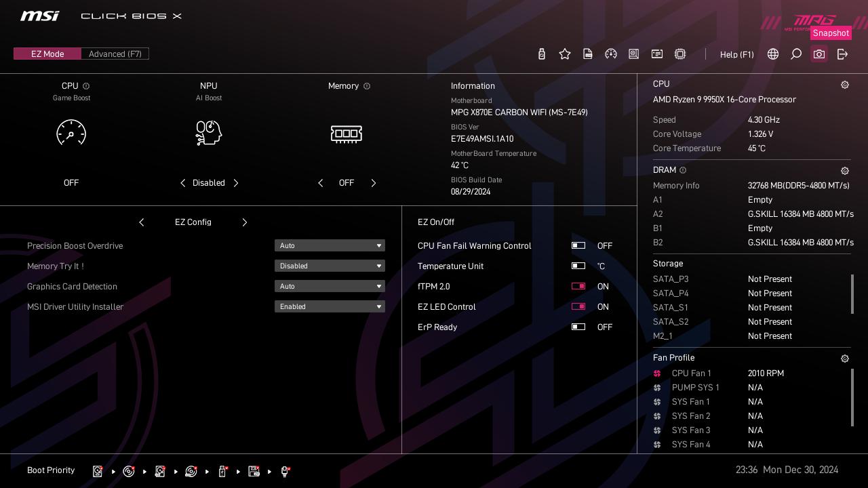
Task: Open Help (F1)
Action: 737,54
